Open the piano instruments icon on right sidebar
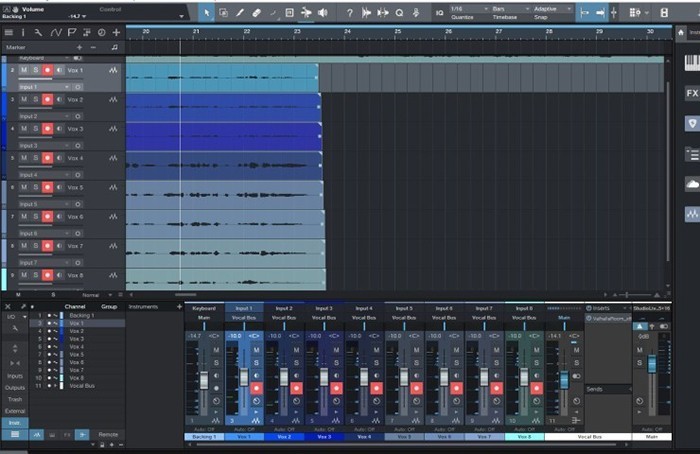700x454 pixels. (692, 62)
